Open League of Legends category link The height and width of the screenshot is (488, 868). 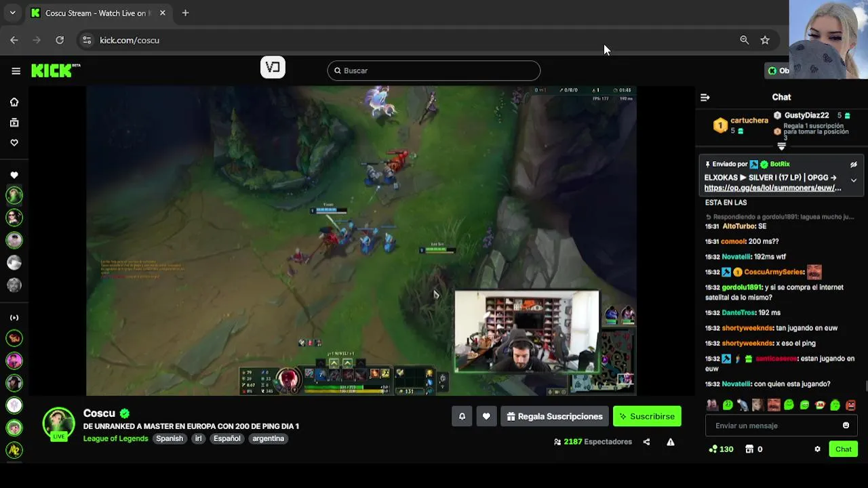[x=115, y=439]
